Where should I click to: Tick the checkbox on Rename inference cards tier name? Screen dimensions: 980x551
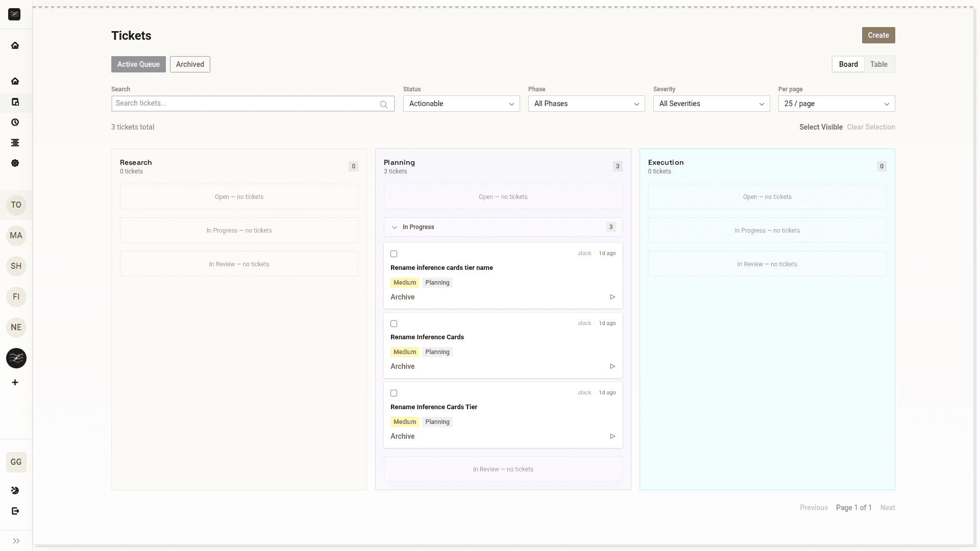click(393, 254)
